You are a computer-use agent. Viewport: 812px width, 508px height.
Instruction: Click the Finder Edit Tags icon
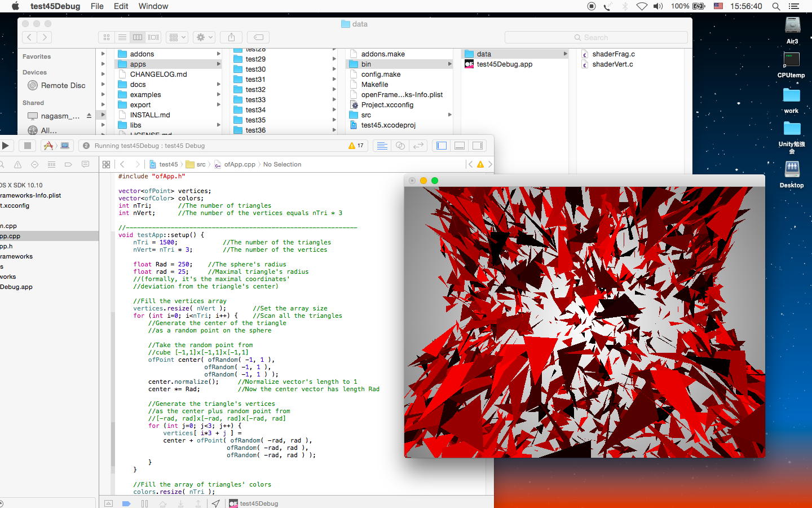(x=258, y=37)
